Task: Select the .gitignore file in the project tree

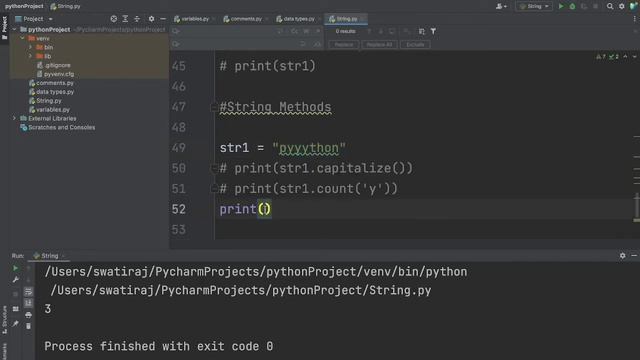Action: coord(53,65)
